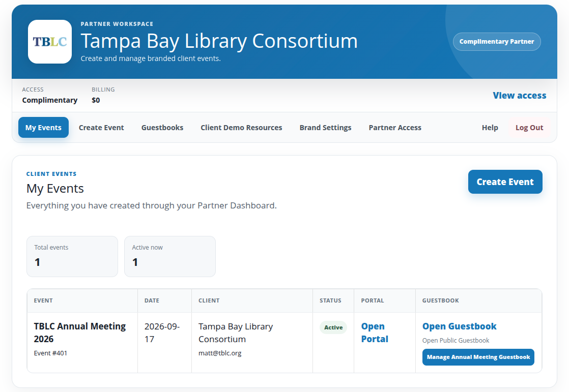
Task: Select the TBLC Annual Meeting 2026 event
Action: pyautogui.click(x=80, y=333)
